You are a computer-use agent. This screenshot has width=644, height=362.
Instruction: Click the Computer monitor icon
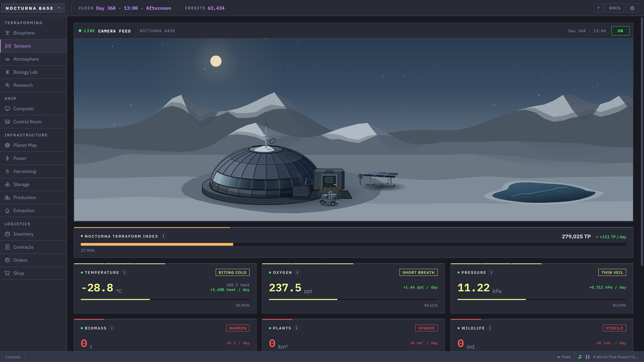8,109
